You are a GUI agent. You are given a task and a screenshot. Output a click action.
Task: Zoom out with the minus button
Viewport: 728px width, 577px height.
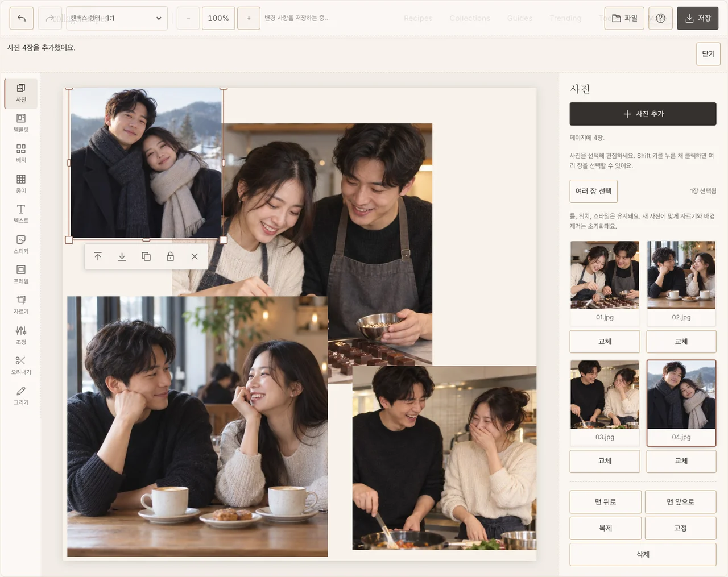[x=188, y=18]
